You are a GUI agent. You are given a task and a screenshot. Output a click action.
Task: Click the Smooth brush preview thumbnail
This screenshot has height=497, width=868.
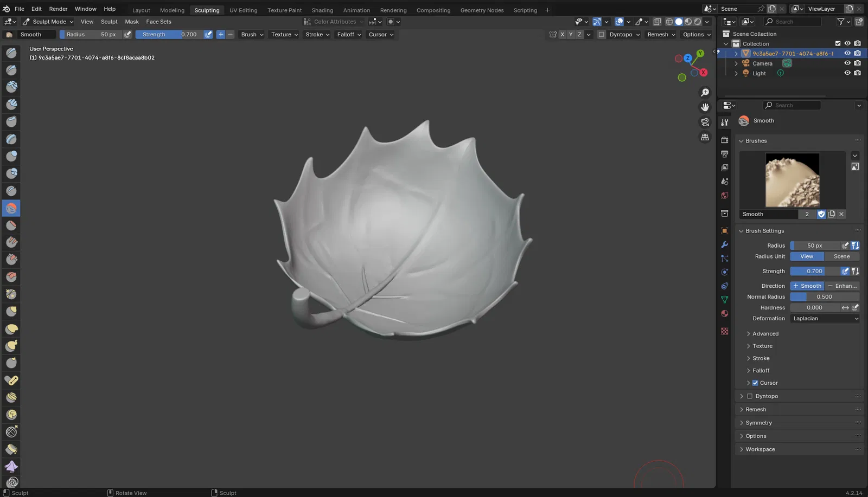[792, 180]
